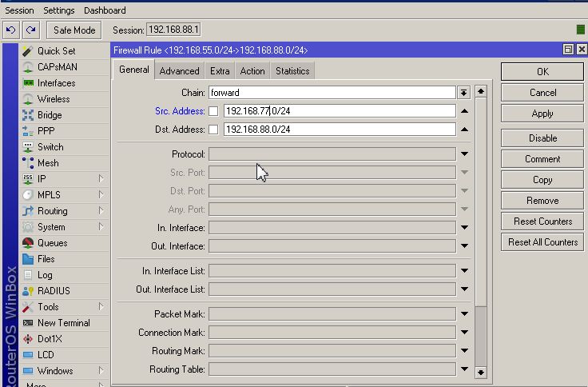Open the Settings menu
The image size is (588, 387).
point(59,10)
